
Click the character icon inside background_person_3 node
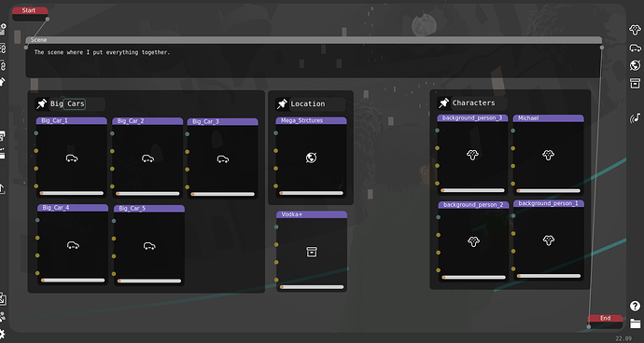coord(472,155)
